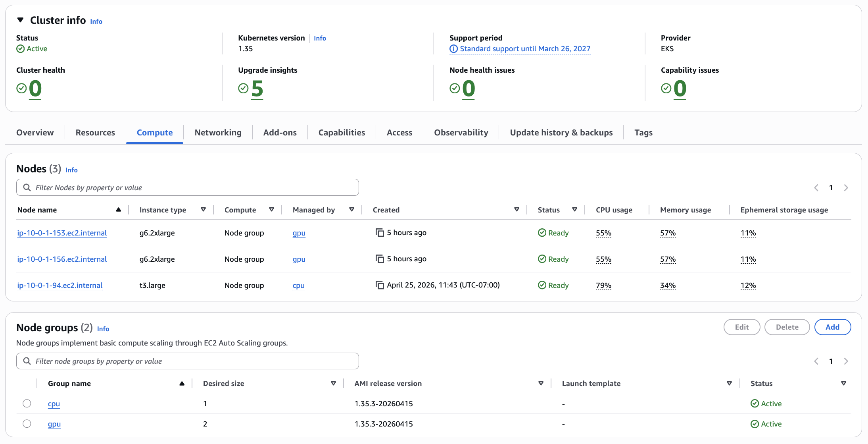Copy creation date of the t3.large node

[x=380, y=285]
